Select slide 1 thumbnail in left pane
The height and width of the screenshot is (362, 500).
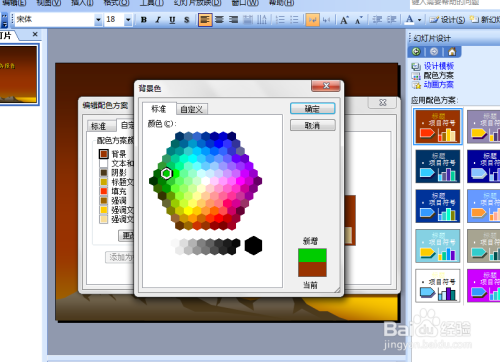[19, 74]
